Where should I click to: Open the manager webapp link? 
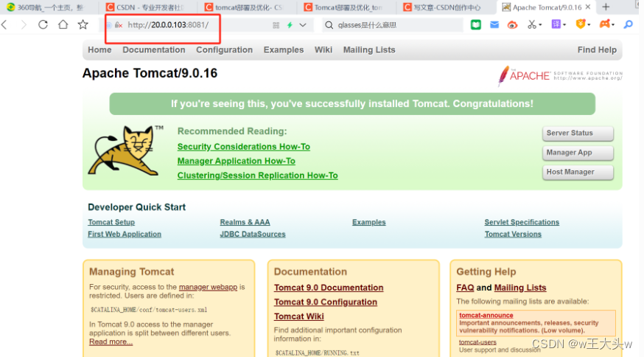[x=209, y=287]
